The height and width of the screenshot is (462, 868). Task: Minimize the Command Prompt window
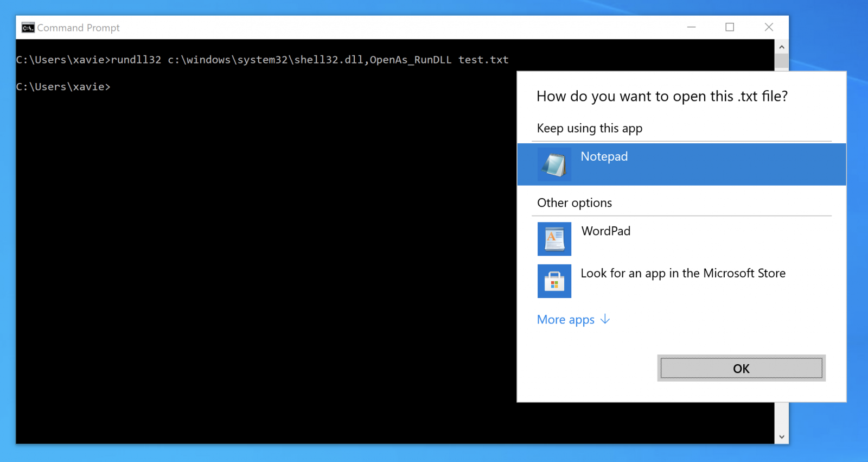(691, 27)
